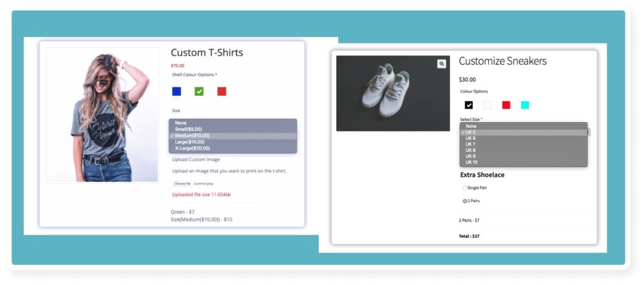The width and height of the screenshot is (644, 285).
Task: Pick None in the t-shirt size list
Action: [180, 123]
